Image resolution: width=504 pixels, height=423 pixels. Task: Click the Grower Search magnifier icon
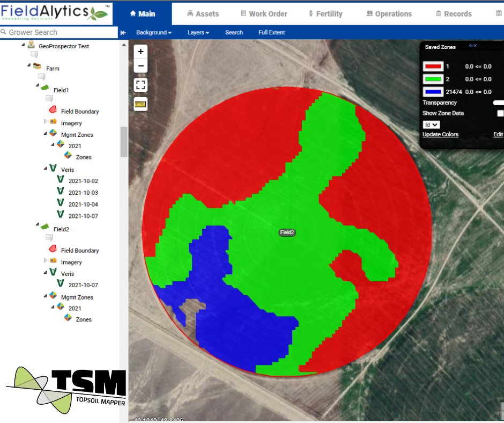point(4,32)
